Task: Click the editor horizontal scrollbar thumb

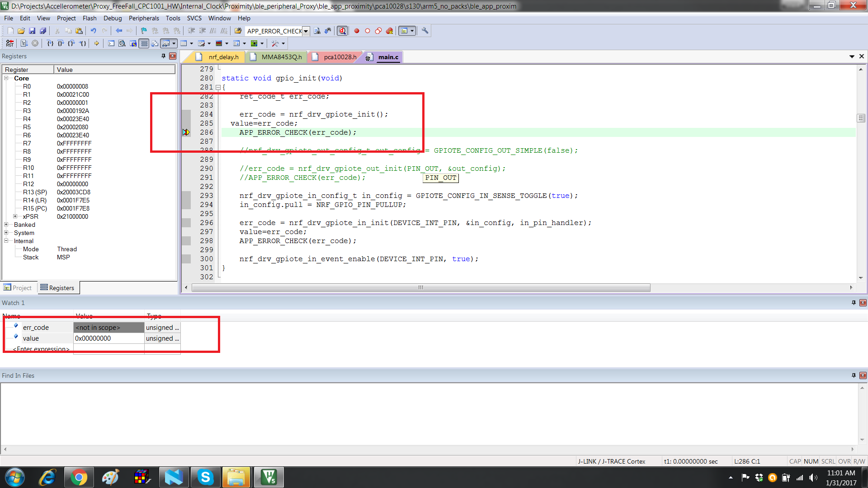Action: coord(420,288)
